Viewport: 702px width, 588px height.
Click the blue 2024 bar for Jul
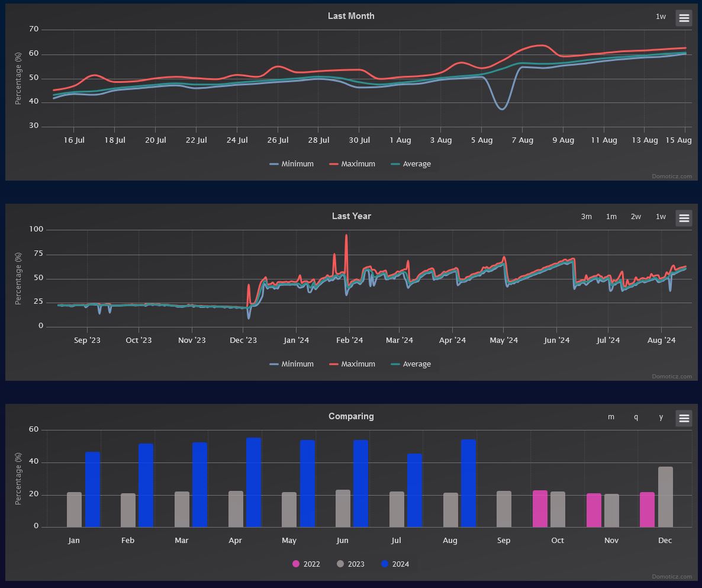point(414,490)
